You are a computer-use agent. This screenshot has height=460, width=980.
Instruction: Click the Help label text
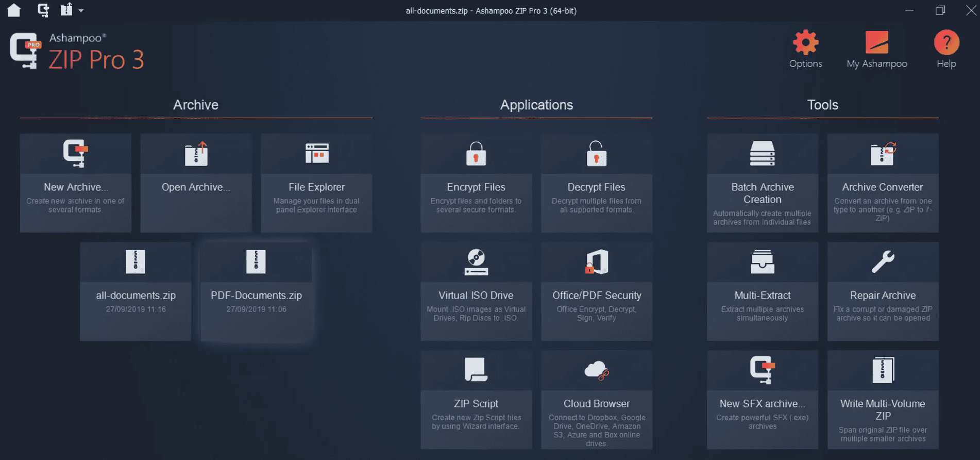tap(947, 64)
